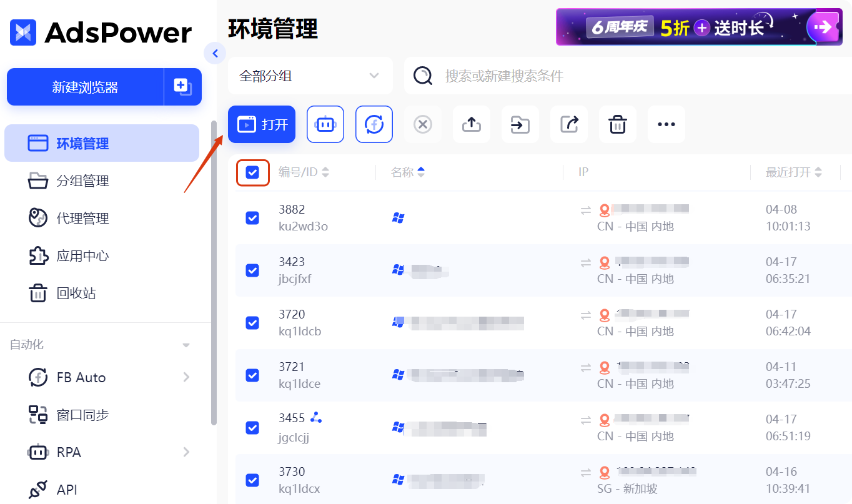Viewport: 852px width, 504px height.
Task: Click the batch create browser plus icon
Action: (x=183, y=87)
